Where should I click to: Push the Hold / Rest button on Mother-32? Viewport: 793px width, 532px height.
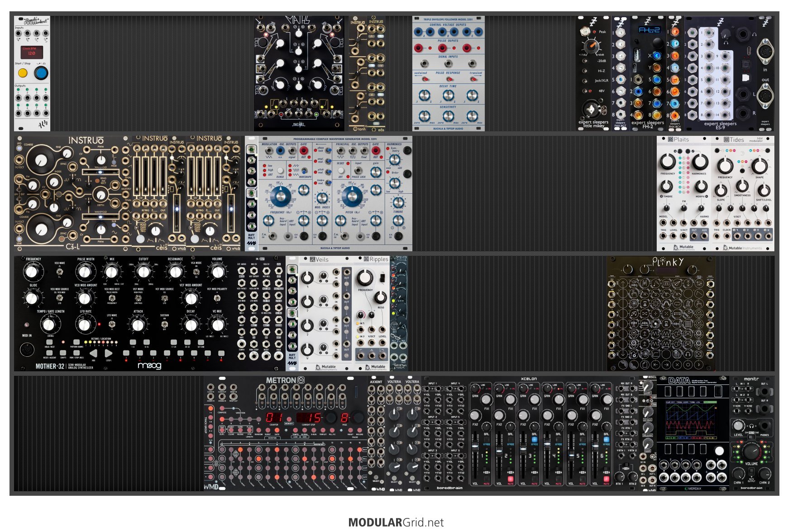(49, 342)
